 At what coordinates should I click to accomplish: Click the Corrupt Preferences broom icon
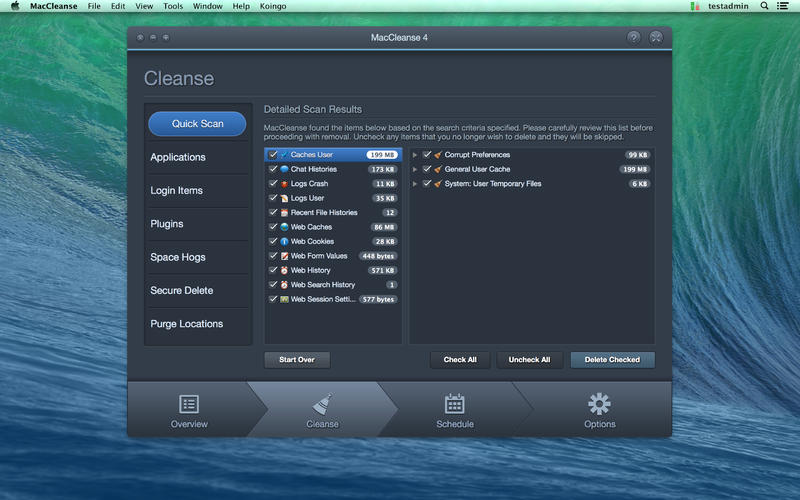[x=438, y=155]
